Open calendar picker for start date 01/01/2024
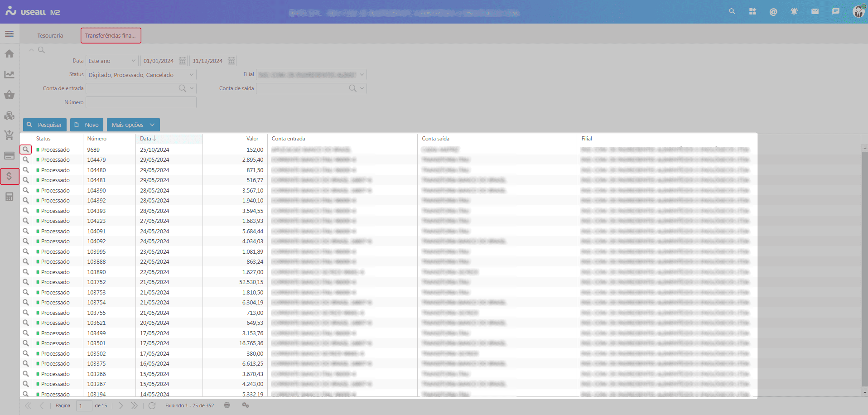 point(183,61)
